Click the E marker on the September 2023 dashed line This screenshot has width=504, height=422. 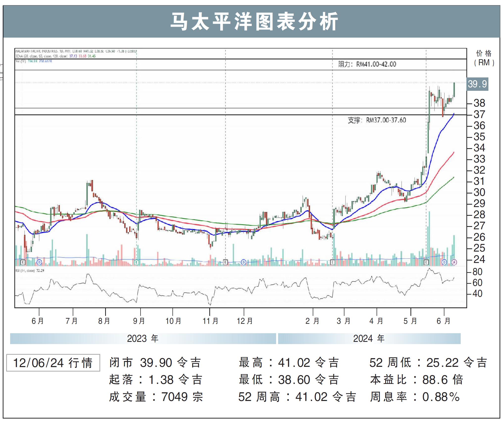click(137, 262)
